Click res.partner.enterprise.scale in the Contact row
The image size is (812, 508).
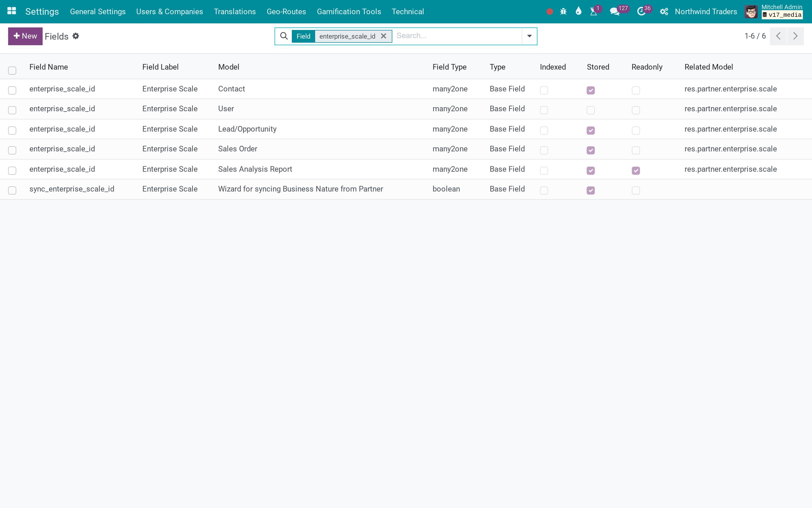tap(731, 89)
